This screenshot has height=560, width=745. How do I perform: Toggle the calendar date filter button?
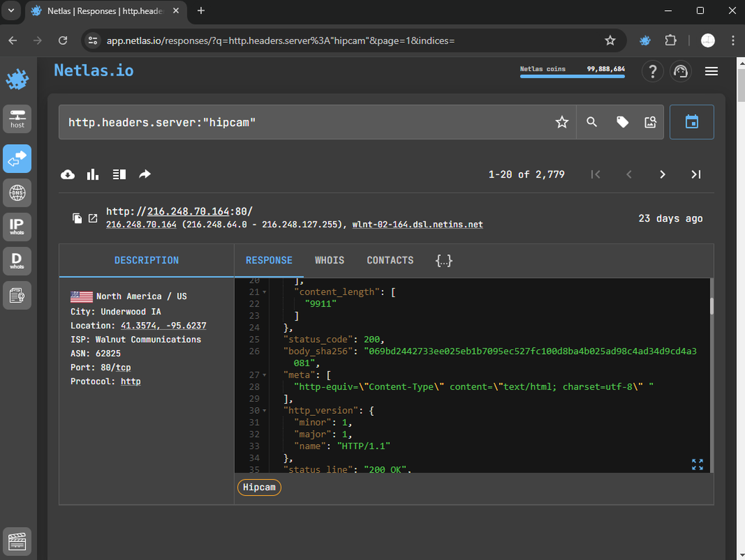(x=691, y=122)
